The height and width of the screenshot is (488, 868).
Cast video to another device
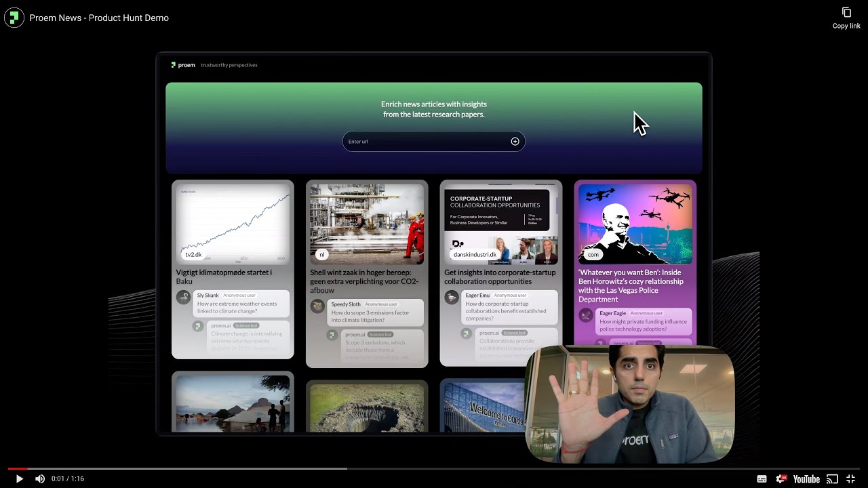click(832, 479)
